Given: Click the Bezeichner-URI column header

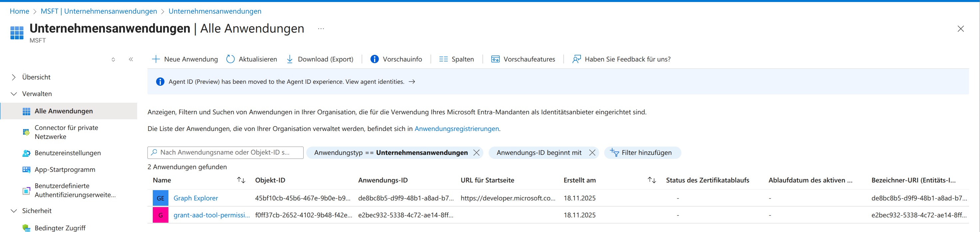Looking at the screenshot, I should click(913, 180).
